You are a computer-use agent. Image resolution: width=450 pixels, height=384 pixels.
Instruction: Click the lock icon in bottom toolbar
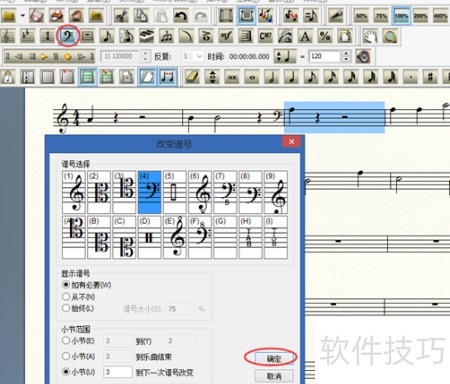(8, 77)
